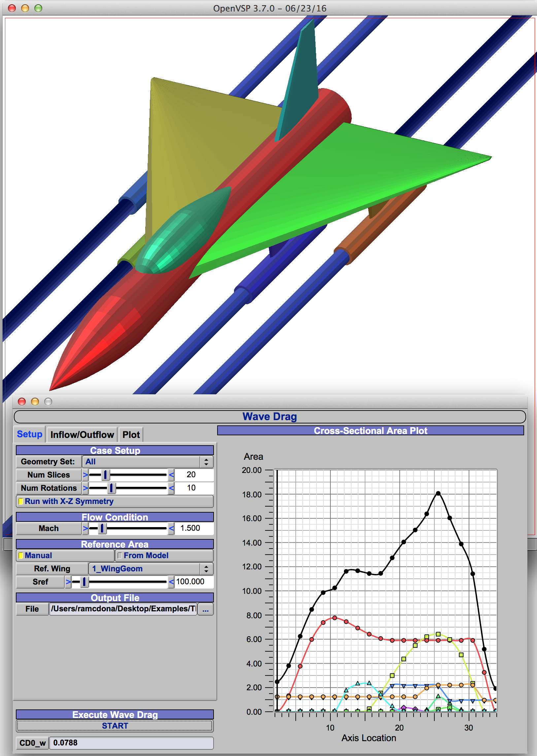
Task: Click the Num Rotations label
Action: 49,488
